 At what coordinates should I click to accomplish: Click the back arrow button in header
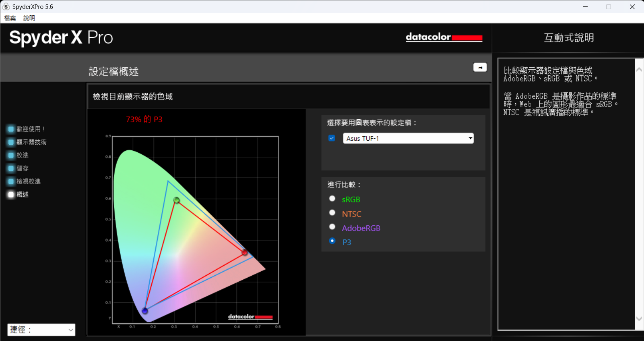[480, 67]
